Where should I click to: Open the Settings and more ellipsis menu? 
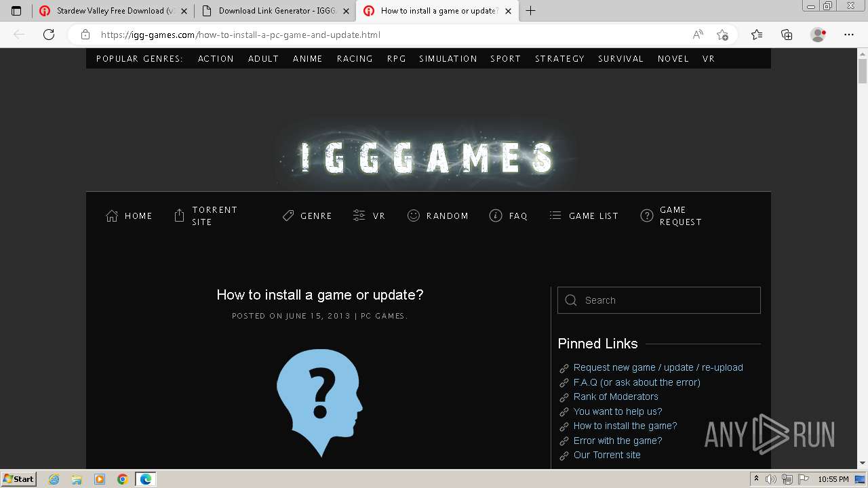click(849, 35)
